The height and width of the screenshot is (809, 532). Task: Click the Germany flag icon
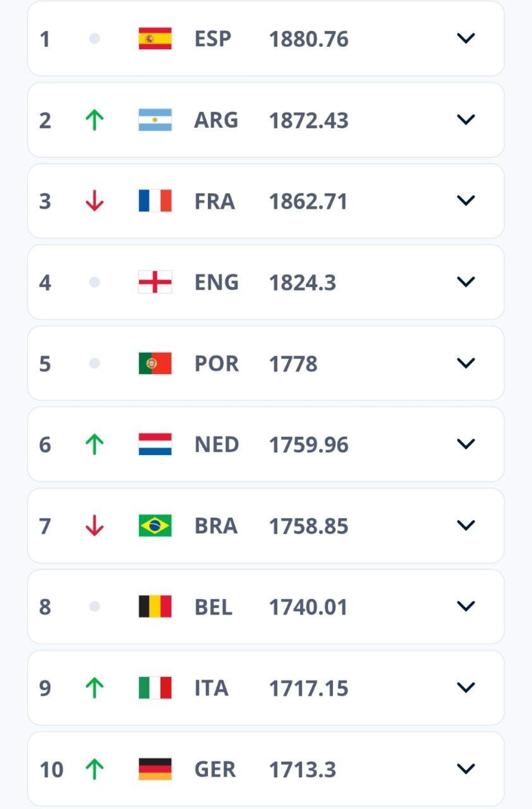point(155,769)
